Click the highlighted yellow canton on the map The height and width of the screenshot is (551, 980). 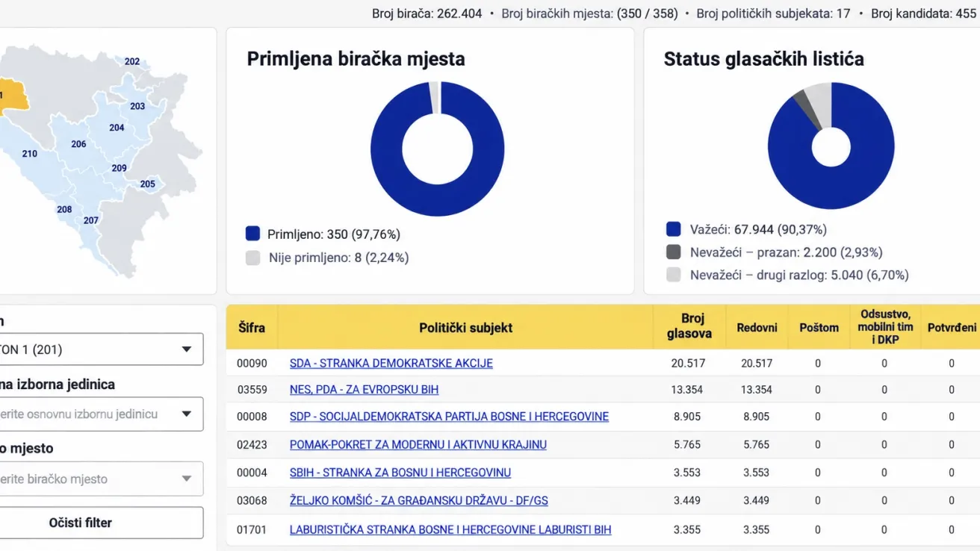pos(13,96)
